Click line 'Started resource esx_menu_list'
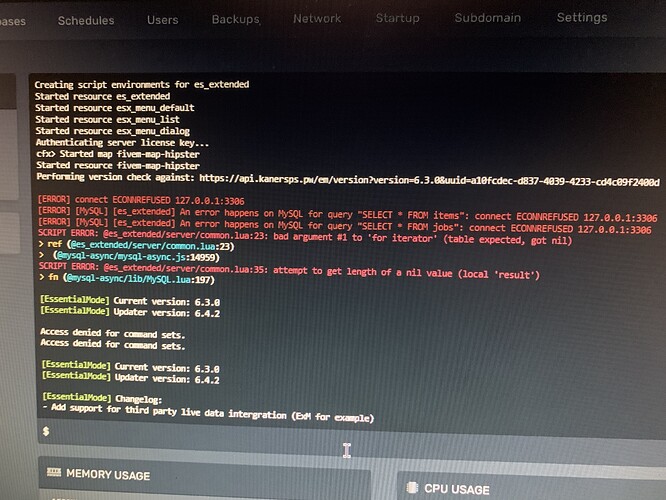Screen dimensions: 666x500 (107, 119)
